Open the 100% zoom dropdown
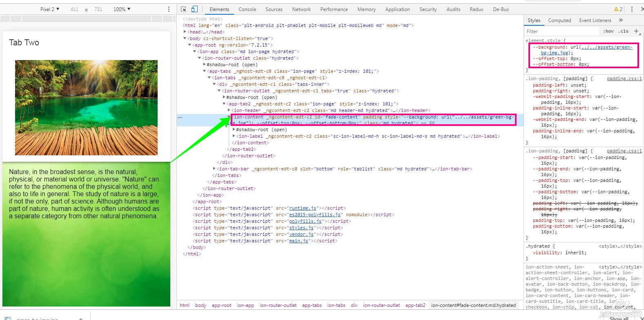644x320 pixels. pyautogui.click(x=122, y=9)
